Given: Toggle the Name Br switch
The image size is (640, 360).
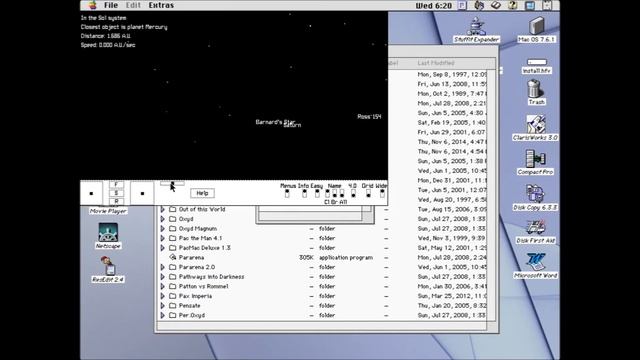Looking at the screenshot, I should click(335, 193).
